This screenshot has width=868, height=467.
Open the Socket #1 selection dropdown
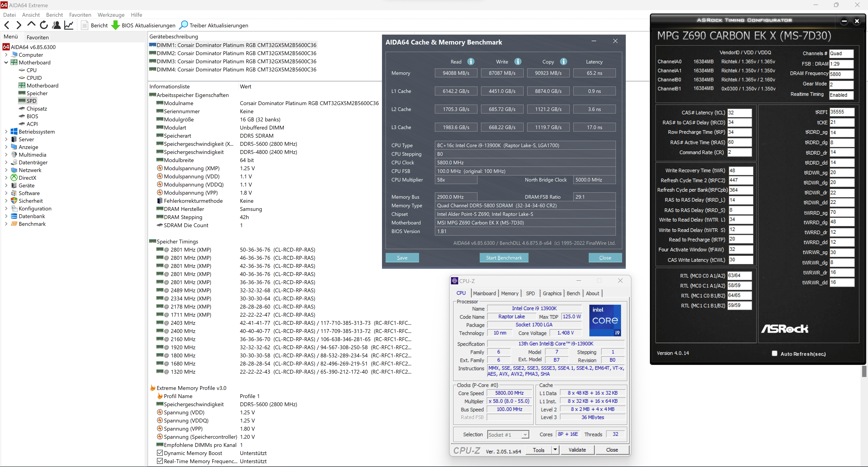tap(525, 435)
